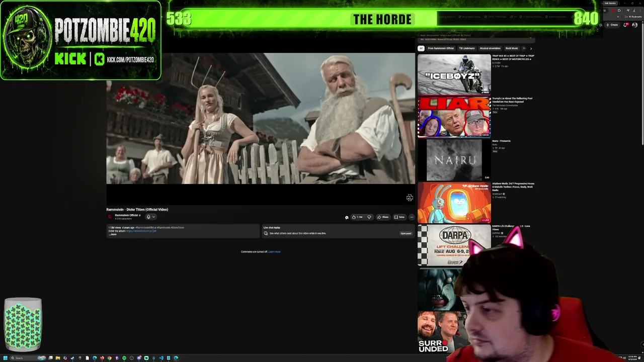Viewport: 644px width, 362px height.
Task: Open the video title 'Rammstein - Dicke Titten'
Action: coord(137,210)
